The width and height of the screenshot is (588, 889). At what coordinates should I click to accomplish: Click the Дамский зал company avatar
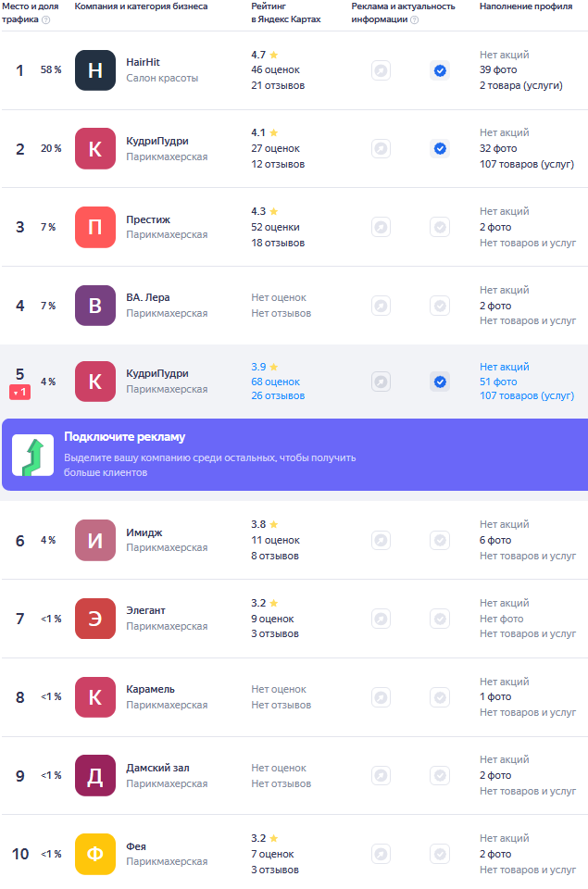click(x=95, y=775)
